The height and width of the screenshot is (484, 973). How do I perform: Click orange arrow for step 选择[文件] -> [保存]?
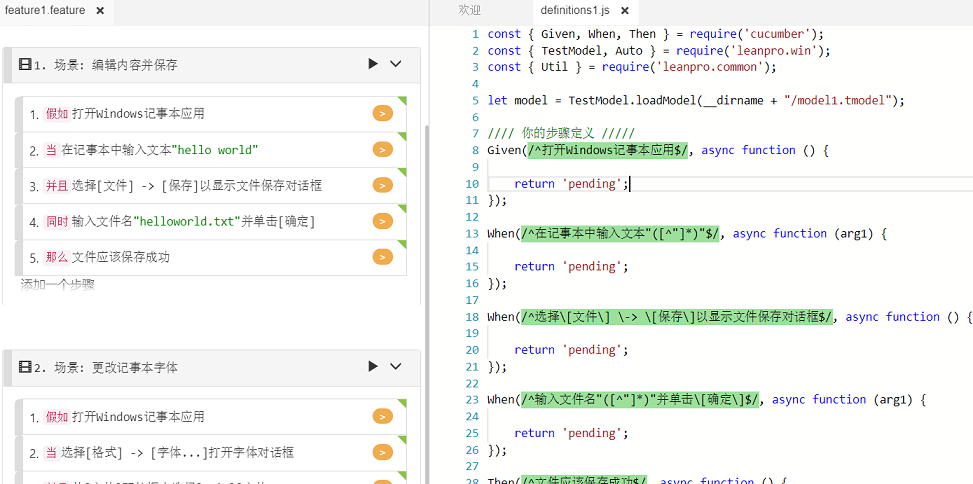click(x=382, y=185)
